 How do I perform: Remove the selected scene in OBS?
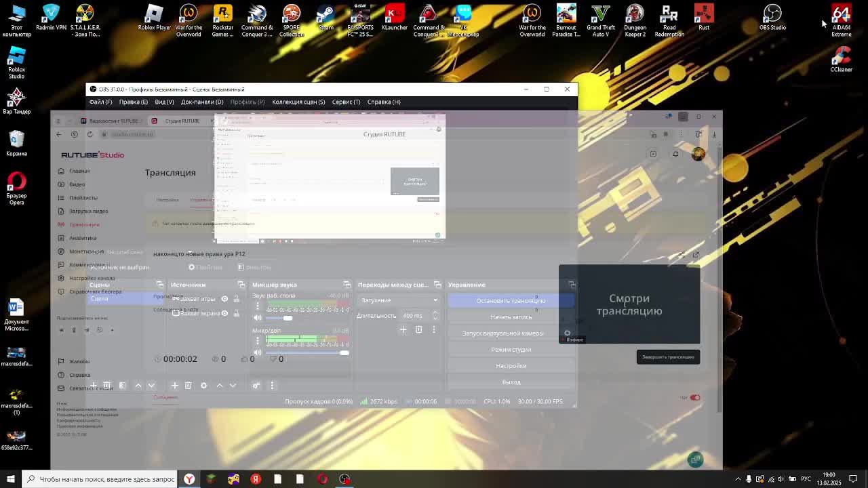click(107, 385)
